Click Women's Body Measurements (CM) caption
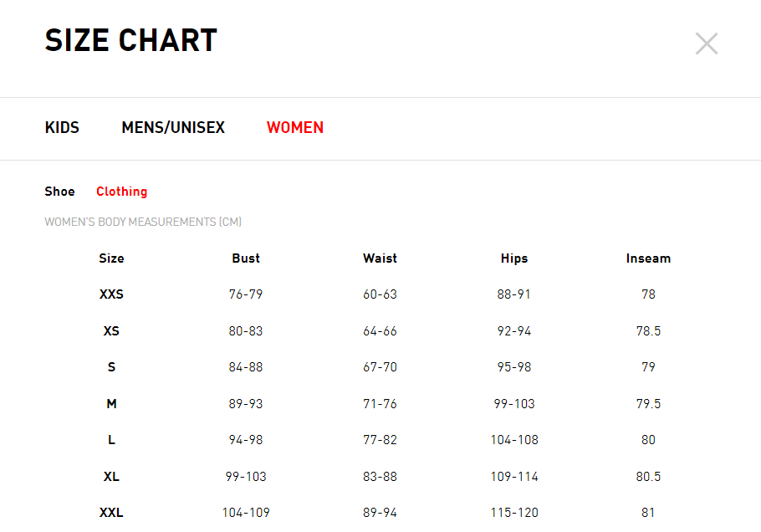761x532 pixels. (143, 222)
